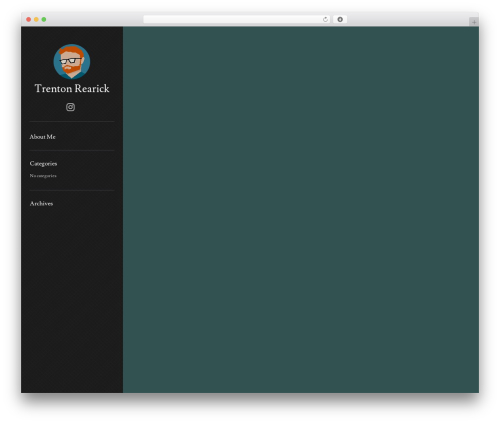Click the browser reload icon

click(x=325, y=20)
